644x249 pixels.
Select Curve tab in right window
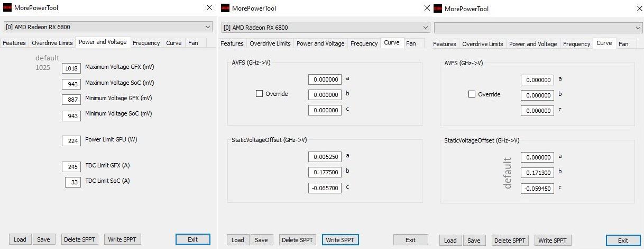(x=604, y=43)
